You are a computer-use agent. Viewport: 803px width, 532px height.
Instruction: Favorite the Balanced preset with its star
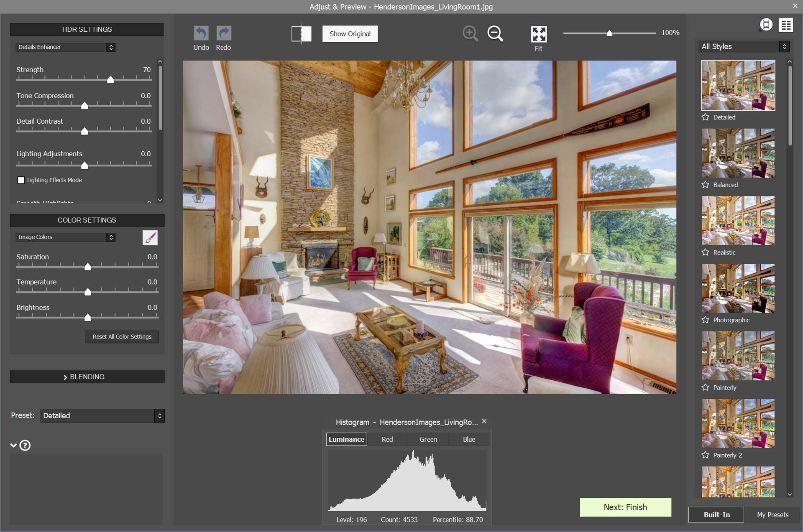(x=706, y=185)
